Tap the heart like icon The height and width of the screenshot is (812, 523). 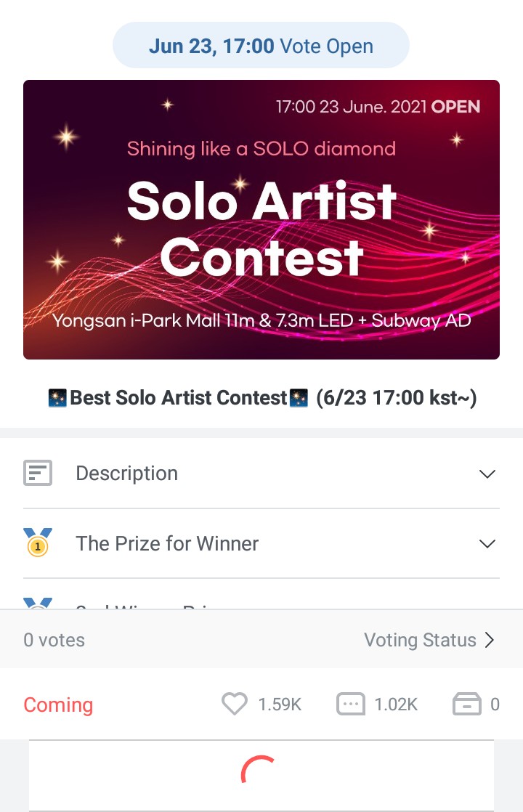pyautogui.click(x=234, y=704)
